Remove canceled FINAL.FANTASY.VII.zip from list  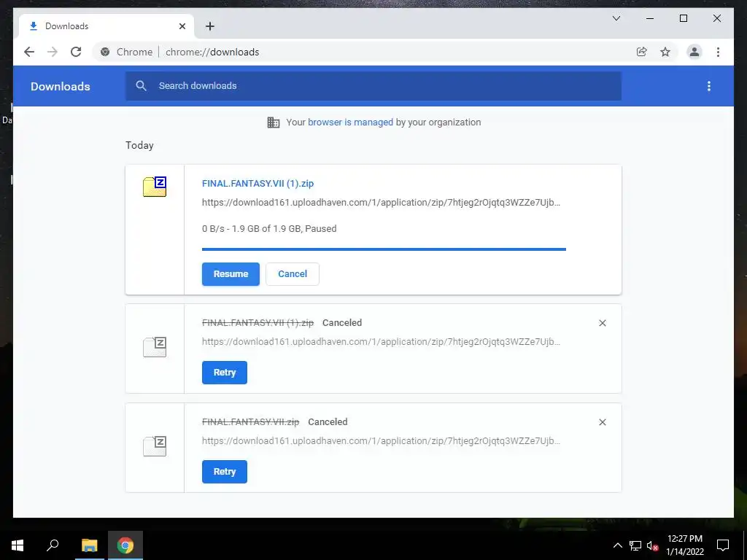pos(602,422)
